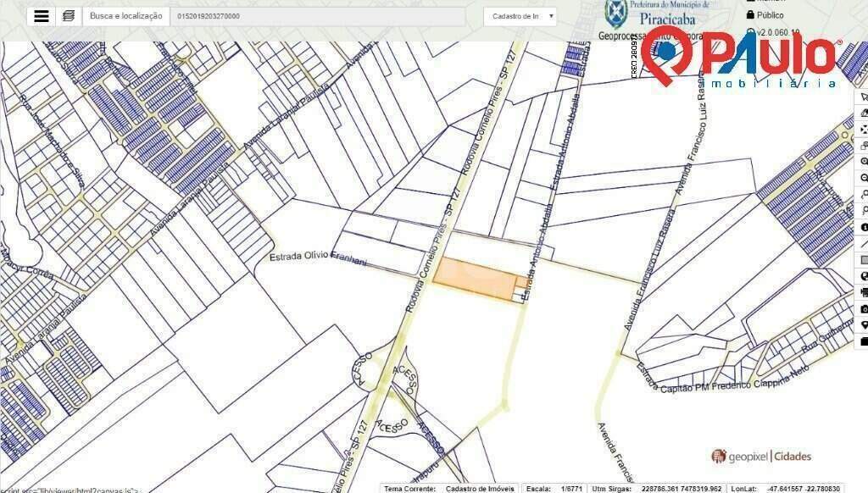This screenshot has height=493, width=868.
Task: Select the info identify tool
Action: click(863, 227)
